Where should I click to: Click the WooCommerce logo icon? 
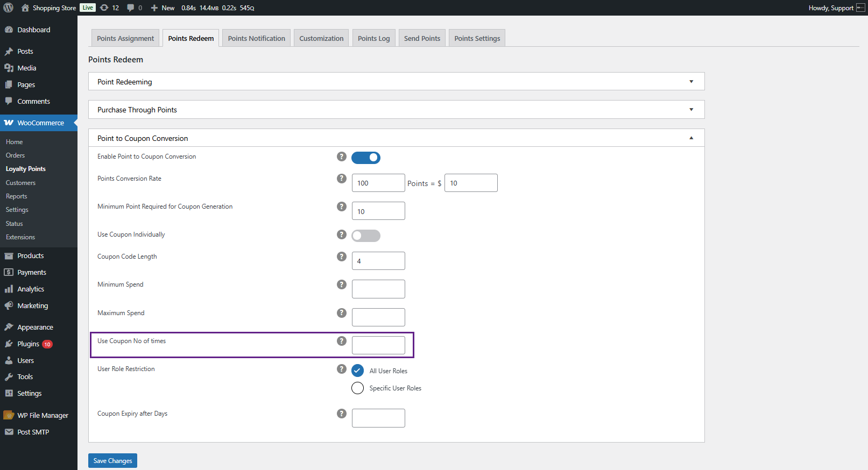(x=9, y=123)
